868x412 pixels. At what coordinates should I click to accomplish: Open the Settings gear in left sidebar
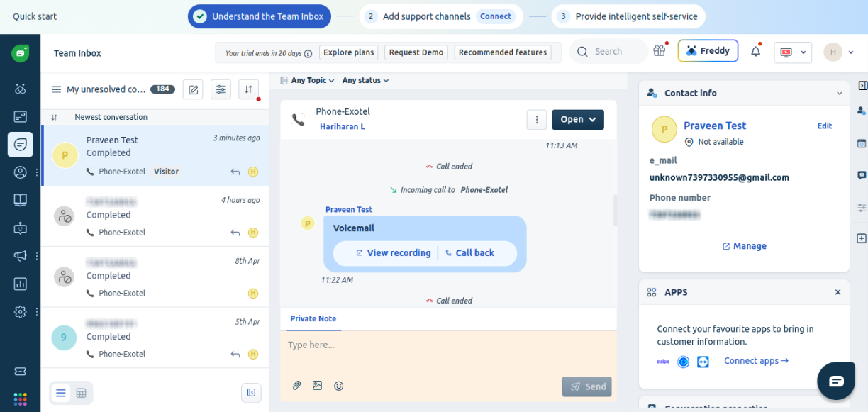[20, 312]
